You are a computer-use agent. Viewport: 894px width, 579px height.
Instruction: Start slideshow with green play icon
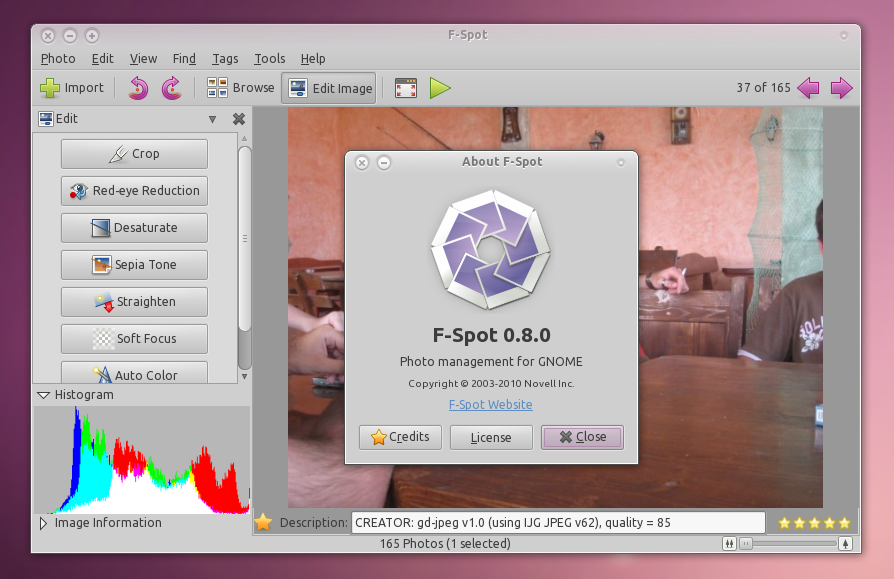[x=440, y=88]
